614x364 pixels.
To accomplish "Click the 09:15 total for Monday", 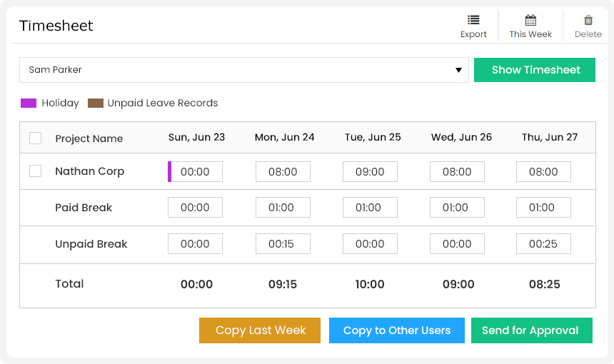I will [x=283, y=284].
